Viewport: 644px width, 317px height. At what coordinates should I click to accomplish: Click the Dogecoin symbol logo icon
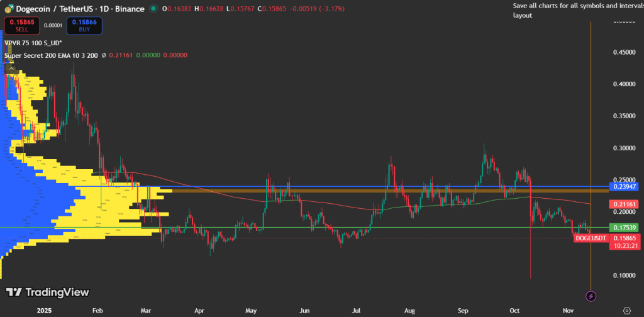pos(8,9)
